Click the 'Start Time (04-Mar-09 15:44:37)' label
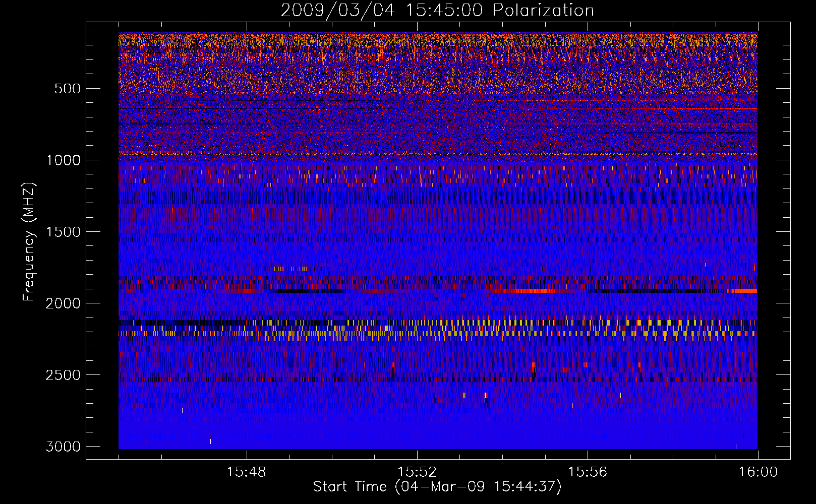This screenshot has height=504, width=816. point(437,487)
